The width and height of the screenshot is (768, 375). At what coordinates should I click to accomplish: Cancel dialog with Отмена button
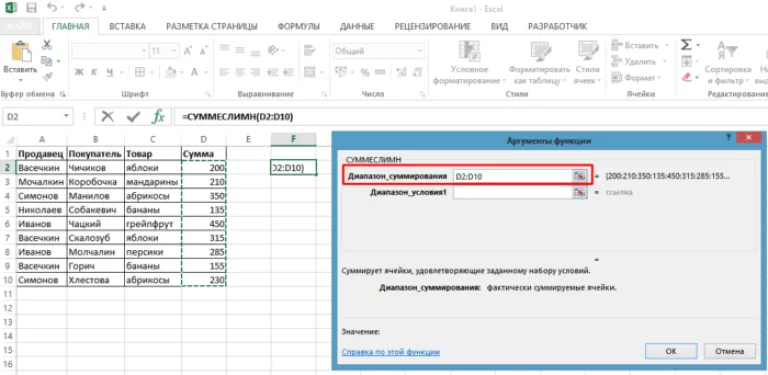point(729,351)
